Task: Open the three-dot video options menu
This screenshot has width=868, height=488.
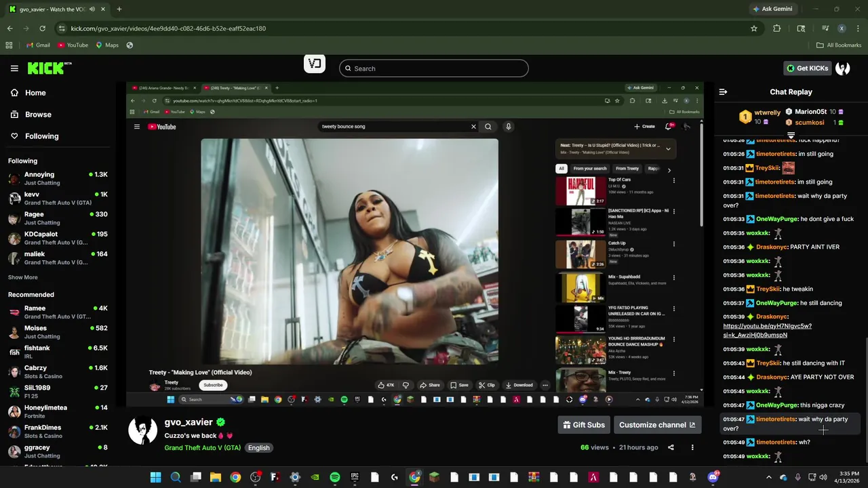Action: tap(692, 447)
